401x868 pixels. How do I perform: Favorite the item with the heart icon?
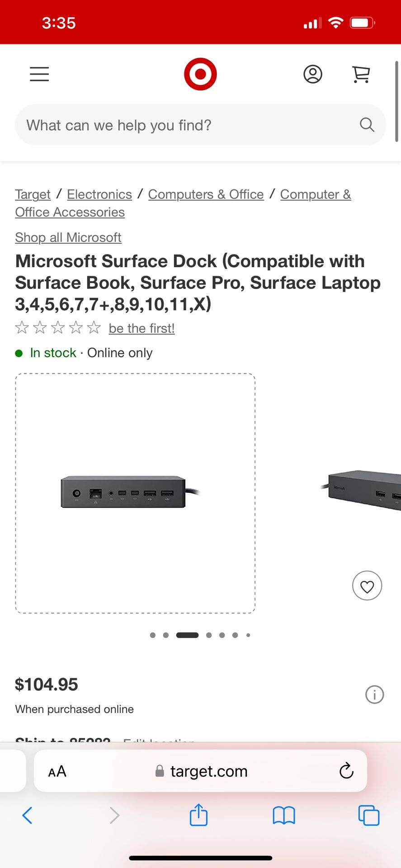(x=367, y=586)
